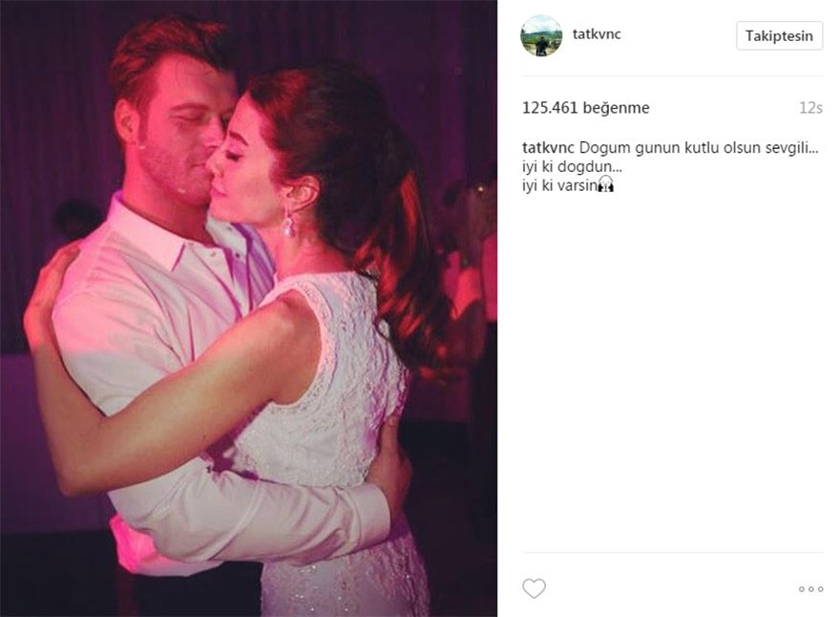Toggle the Takiptesin following button
Image resolution: width=840 pixels, height=617 pixels.
[779, 36]
